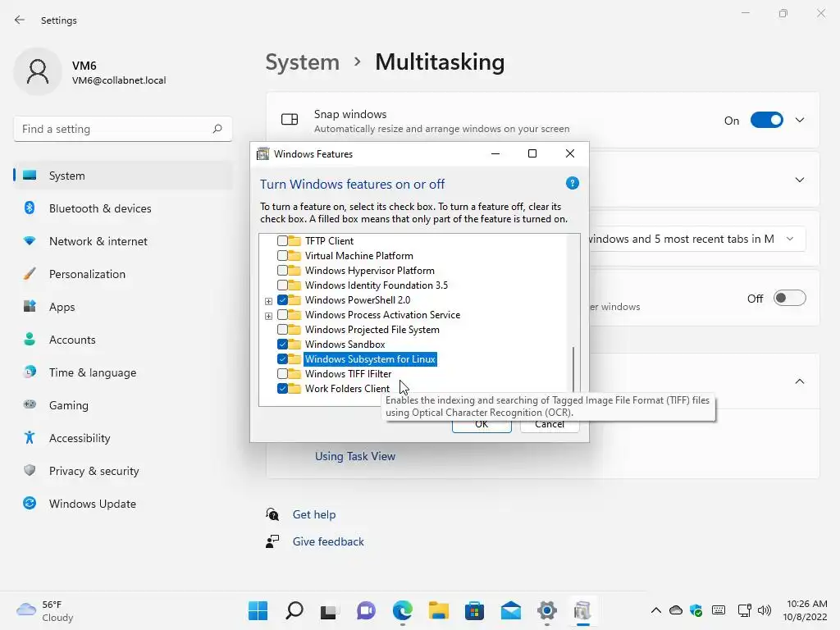Screen dimensions: 840x630
Task: Open Windows Update page
Action: click(123, 504)
